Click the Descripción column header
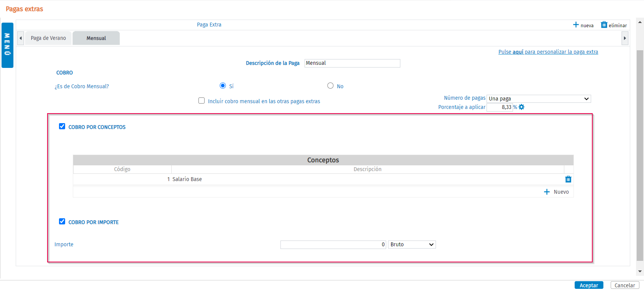 pos(367,169)
